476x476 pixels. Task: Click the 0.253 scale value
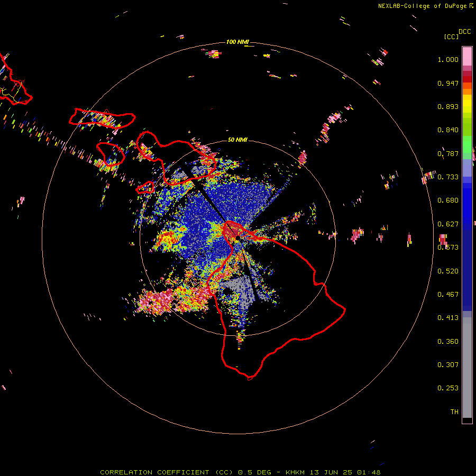click(x=448, y=388)
